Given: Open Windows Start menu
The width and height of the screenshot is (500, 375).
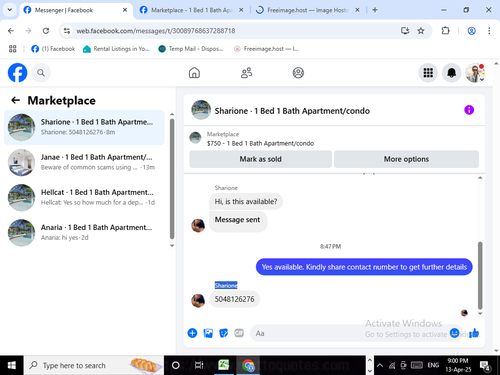Looking at the screenshot, I should click(x=12, y=365).
